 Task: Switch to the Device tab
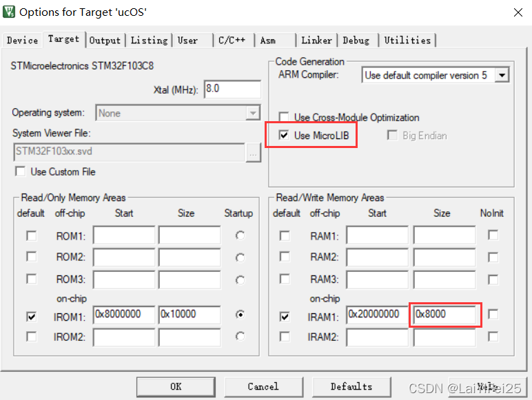[22, 41]
